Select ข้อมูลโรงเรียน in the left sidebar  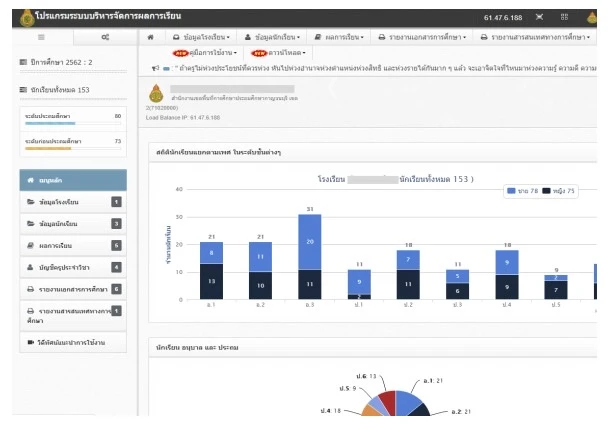(x=73, y=202)
